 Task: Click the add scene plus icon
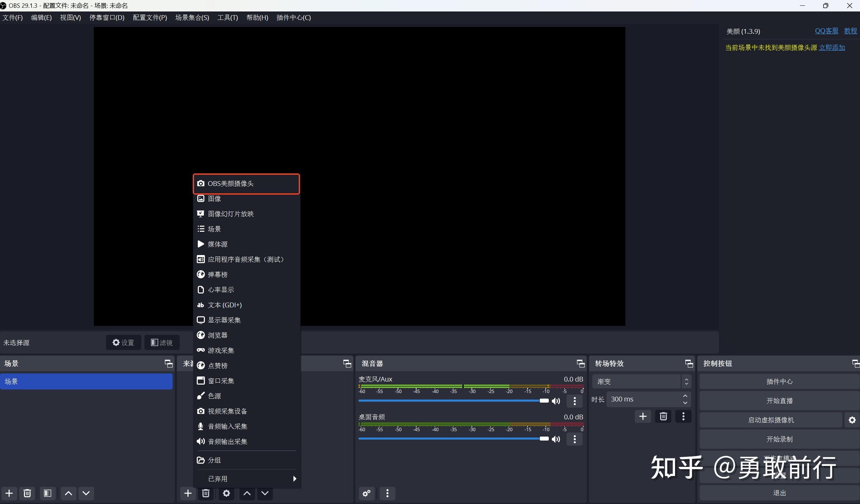point(9,494)
